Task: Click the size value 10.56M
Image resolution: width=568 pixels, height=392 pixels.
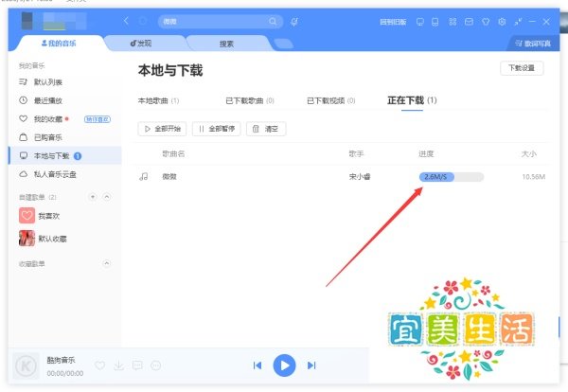Action: coord(534,177)
